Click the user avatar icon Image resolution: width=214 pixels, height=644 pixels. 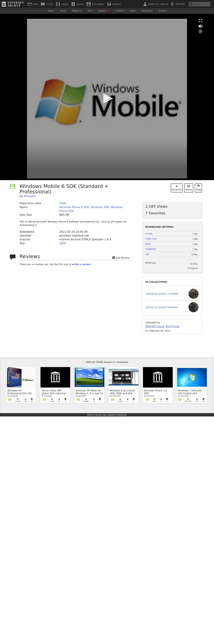[145, 4]
